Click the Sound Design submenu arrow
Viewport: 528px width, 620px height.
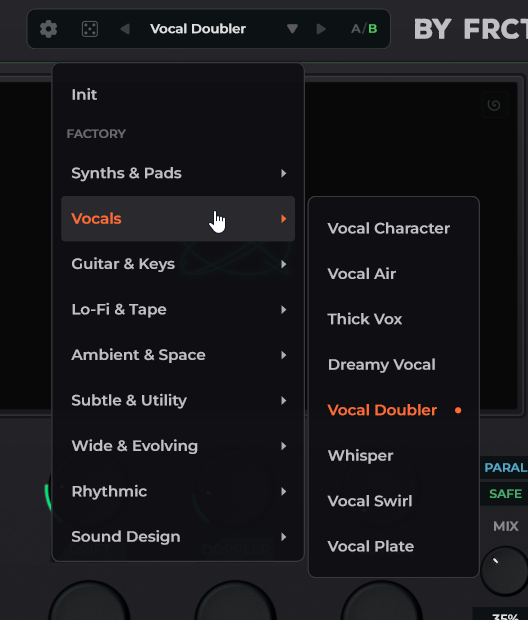[x=283, y=537]
